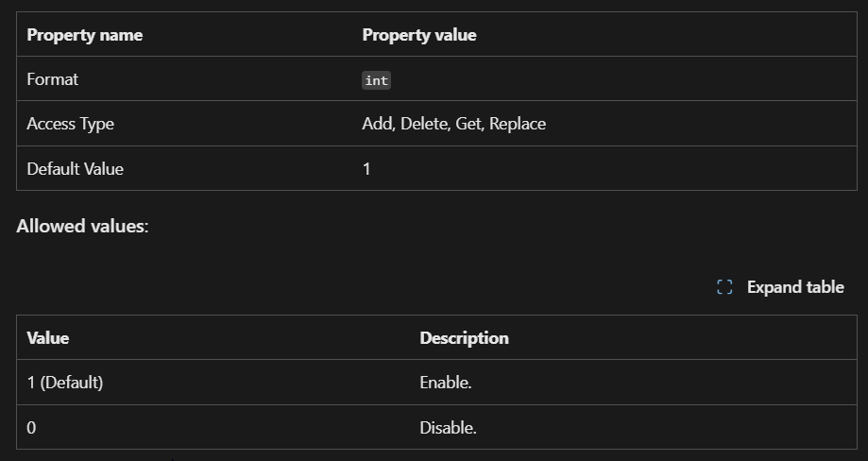This screenshot has width=868, height=461.
Task: Click the Property value column header
Action: 418,35
